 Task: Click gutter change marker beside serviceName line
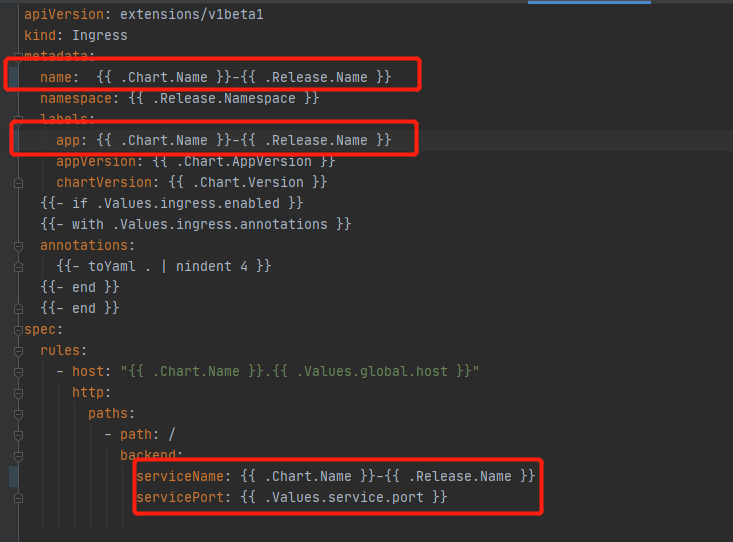pos(13,476)
